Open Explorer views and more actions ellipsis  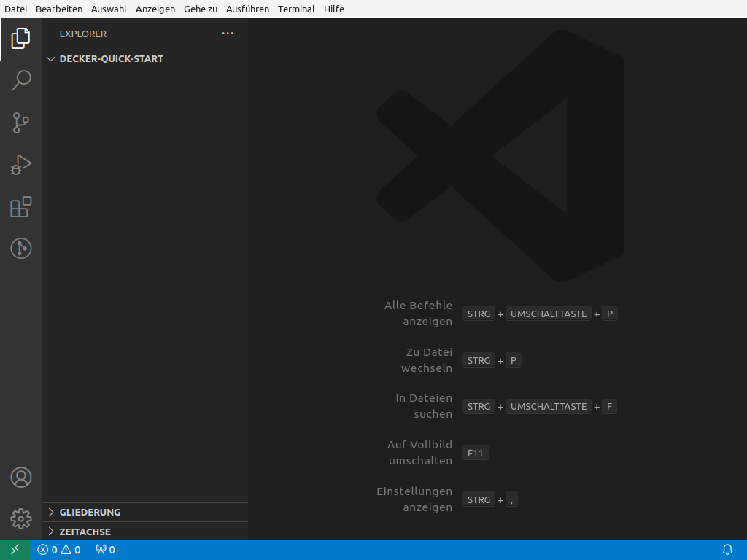228,34
